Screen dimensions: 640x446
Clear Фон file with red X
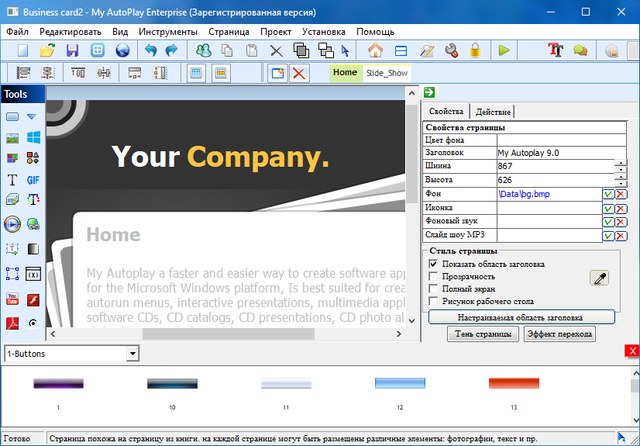coord(621,194)
